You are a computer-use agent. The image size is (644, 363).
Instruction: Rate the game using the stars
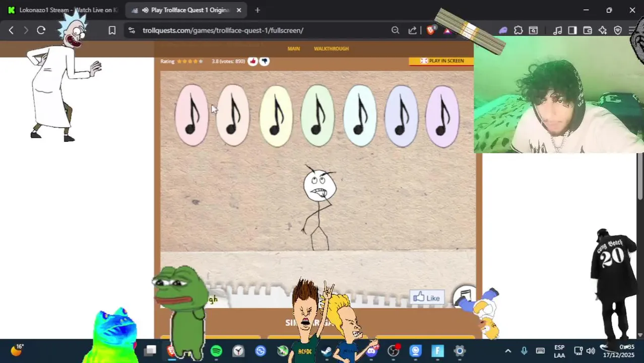pos(190,61)
